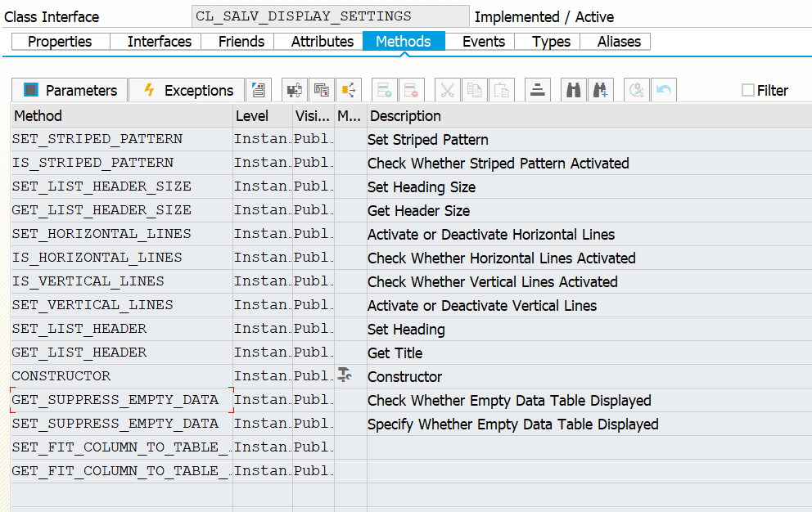This screenshot has width=812, height=512.
Task: Click the puzzle-piece enhancement icon
Action: click(x=295, y=90)
